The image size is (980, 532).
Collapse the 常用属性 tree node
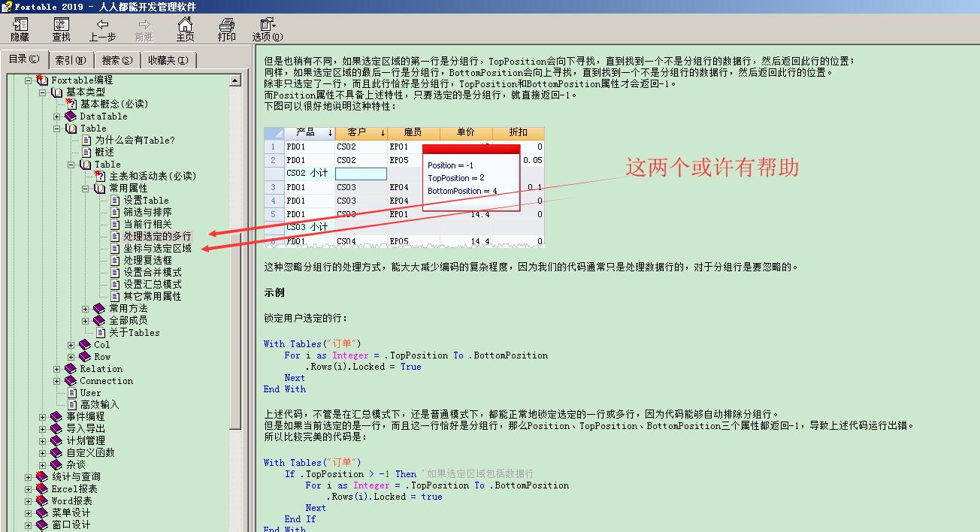(86, 189)
